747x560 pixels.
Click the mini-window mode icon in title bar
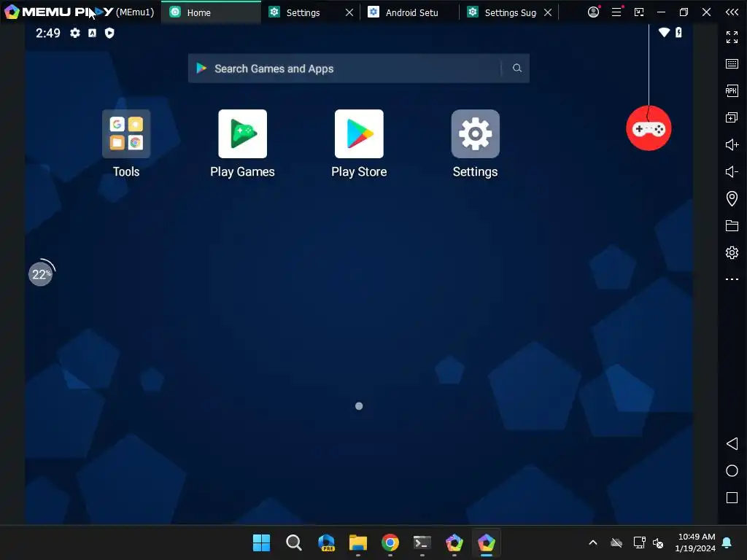pos(639,12)
